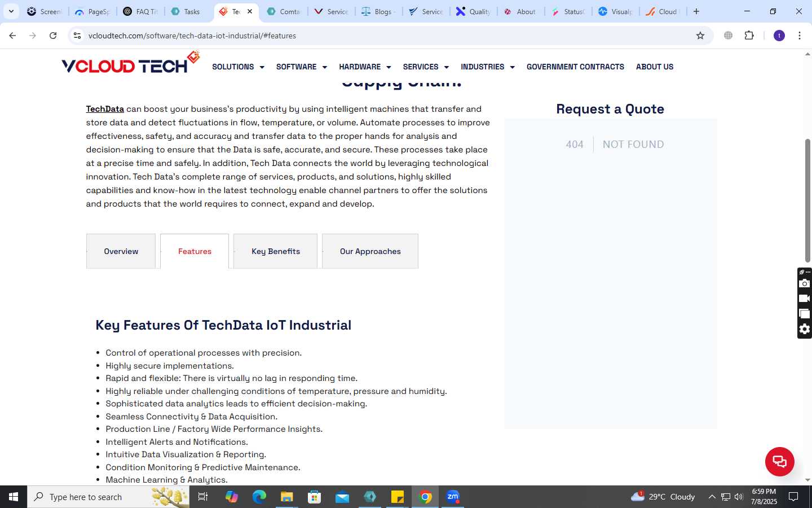
Task: Open the weather widget showing 29°C Cloudy
Action: coord(663,497)
